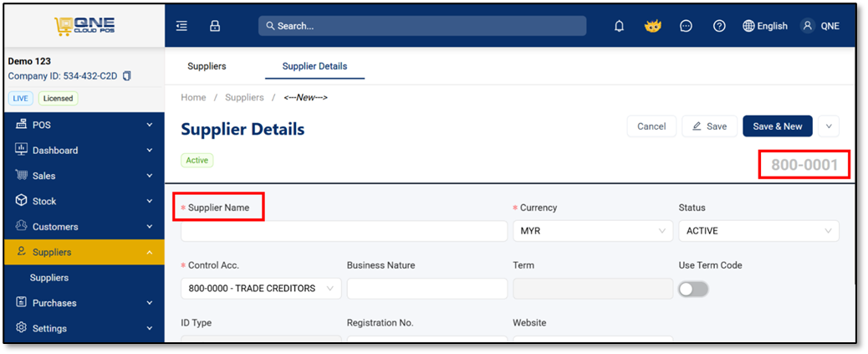The width and height of the screenshot is (868, 354).
Task: Collapse the sidebar menu icon
Action: click(x=181, y=26)
